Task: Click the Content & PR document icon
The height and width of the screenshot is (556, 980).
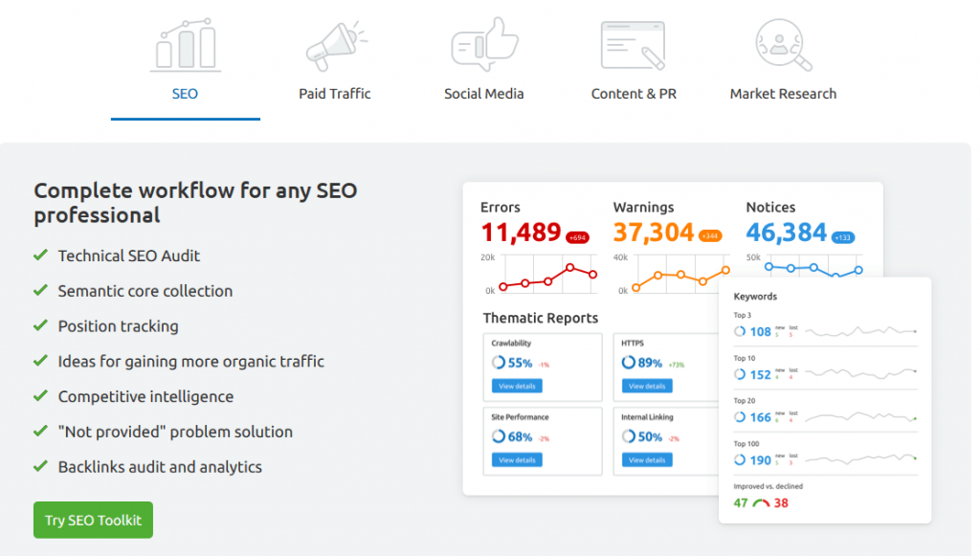Action: click(x=634, y=43)
